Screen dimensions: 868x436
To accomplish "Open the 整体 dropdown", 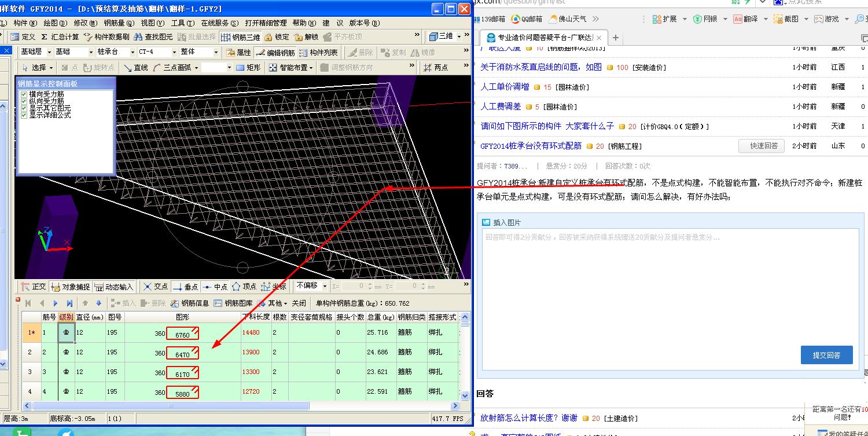I will click(215, 52).
